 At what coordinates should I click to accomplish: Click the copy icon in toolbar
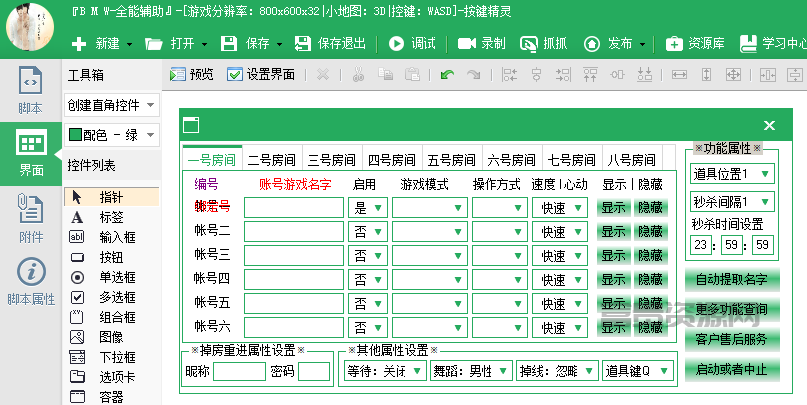(385, 75)
